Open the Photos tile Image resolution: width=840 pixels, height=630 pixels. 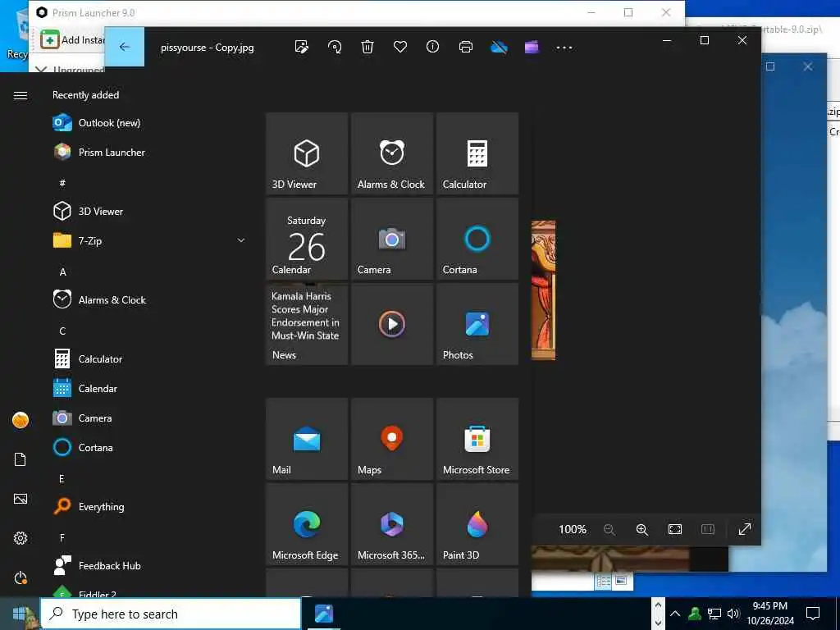(477, 324)
